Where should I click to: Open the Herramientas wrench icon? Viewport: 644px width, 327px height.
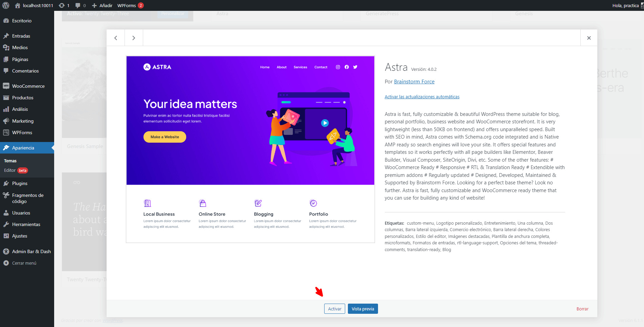pyautogui.click(x=6, y=224)
